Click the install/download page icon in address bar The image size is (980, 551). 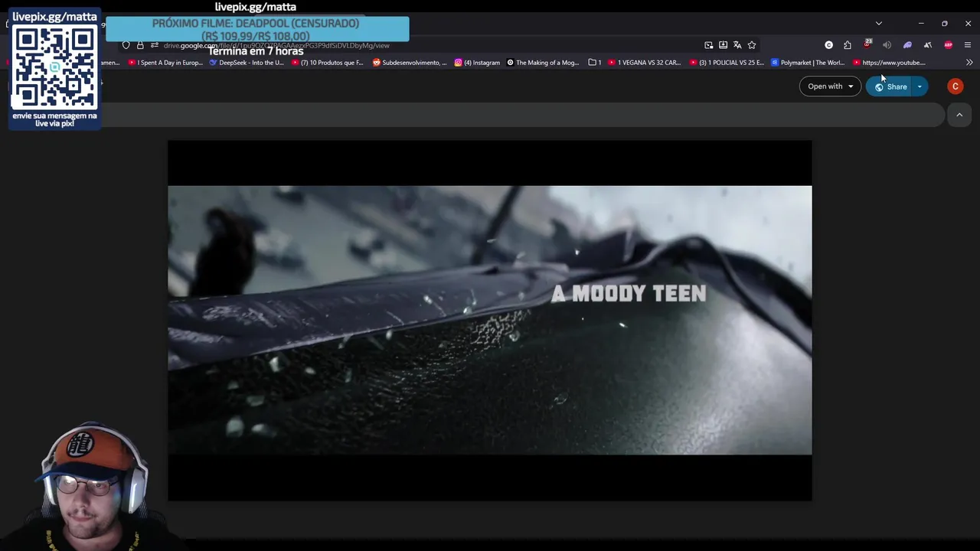click(x=723, y=45)
